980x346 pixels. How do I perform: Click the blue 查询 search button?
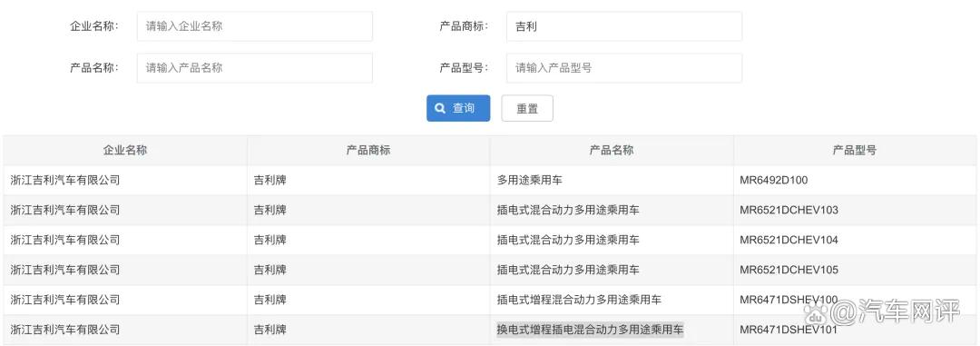458,108
